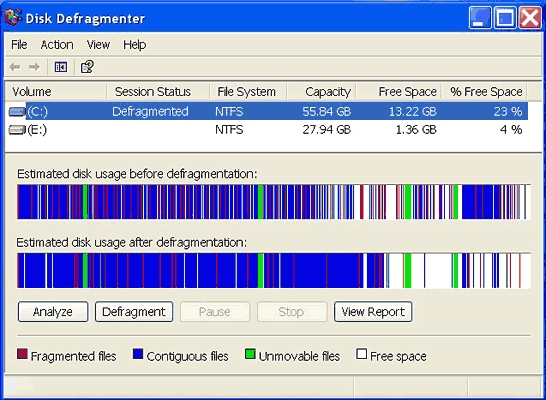546x400 pixels.
Task: Click the View Report button
Action: (x=373, y=312)
